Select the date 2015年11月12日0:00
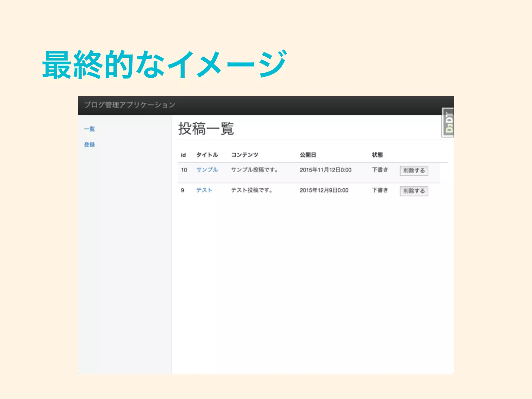The height and width of the screenshot is (399, 532). click(x=325, y=170)
